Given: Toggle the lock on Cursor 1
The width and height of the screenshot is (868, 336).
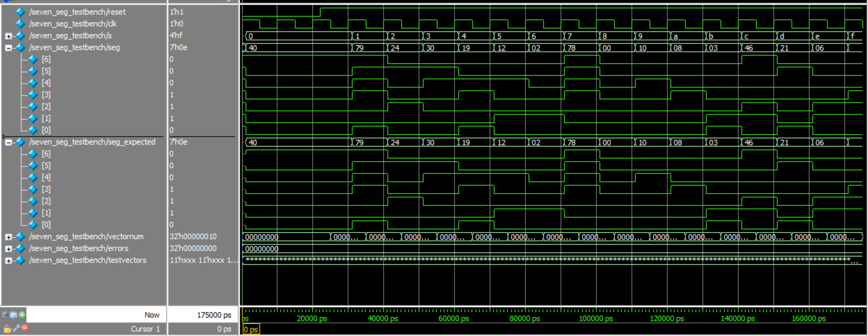Looking at the screenshot, I should coord(7,329).
